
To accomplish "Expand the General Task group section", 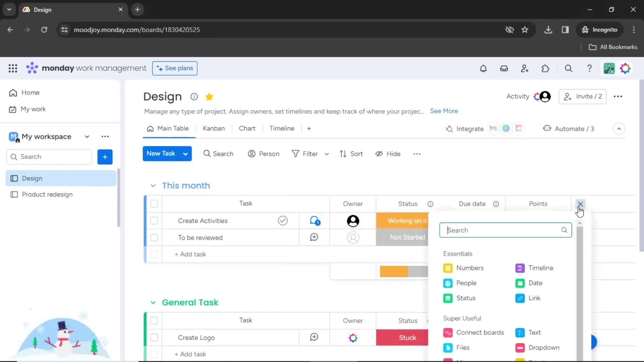I will coord(153,302).
